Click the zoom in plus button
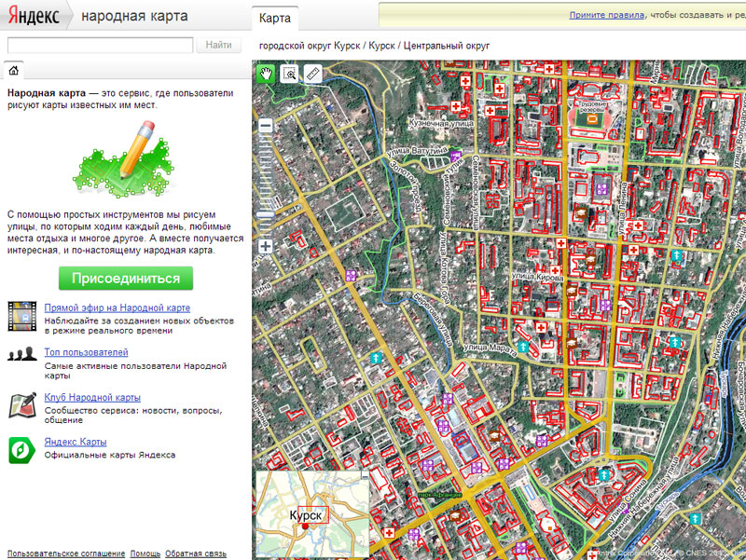Image resolution: width=746 pixels, height=560 pixels. coord(266,246)
